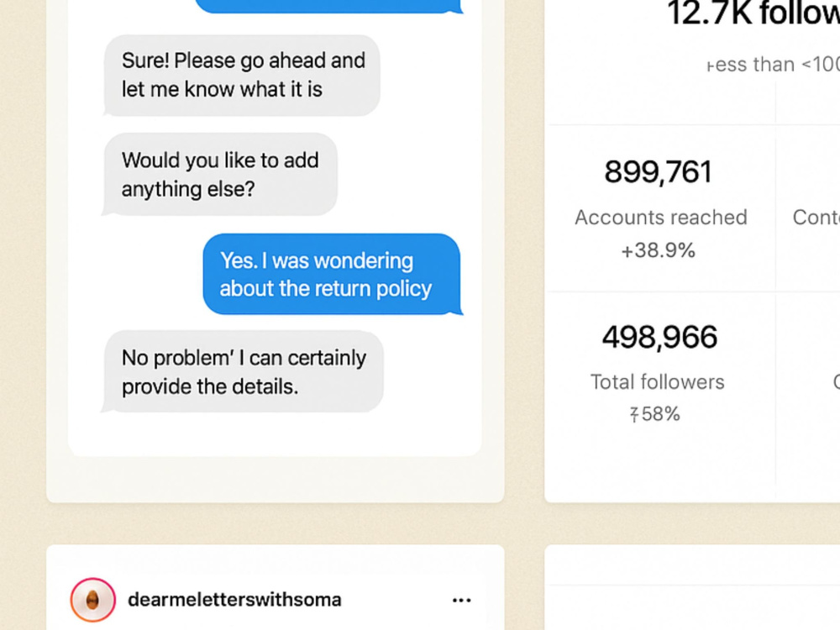840x630 pixels.
Task: Click the blue "return policy" message bubble
Action: click(x=332, y=275)
